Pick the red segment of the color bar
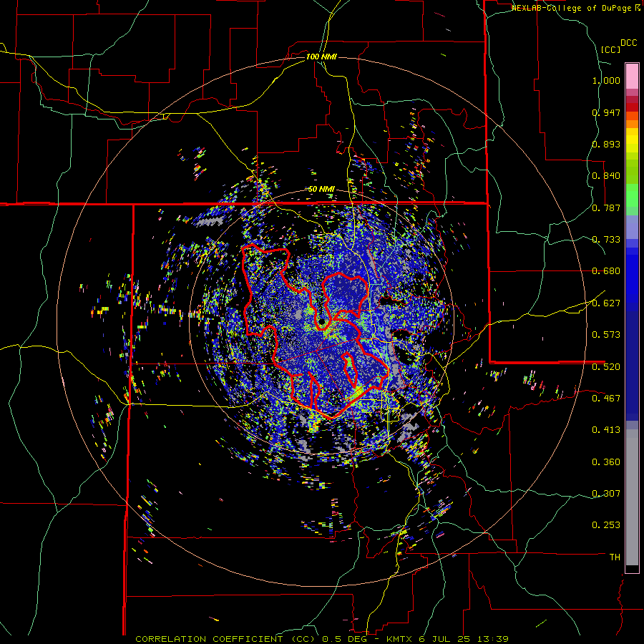644x644 pixels. tap(632, 107)
